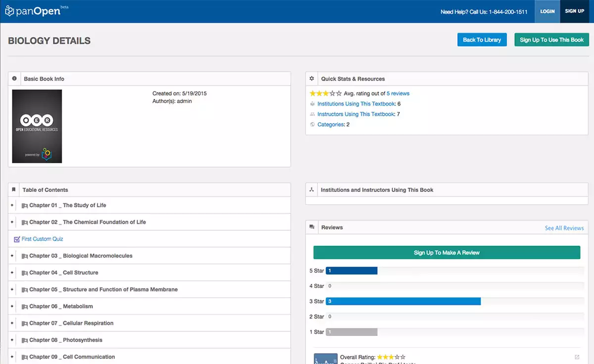Click the folder icon for Chapter 04 Cell Structure

[24, 273]
